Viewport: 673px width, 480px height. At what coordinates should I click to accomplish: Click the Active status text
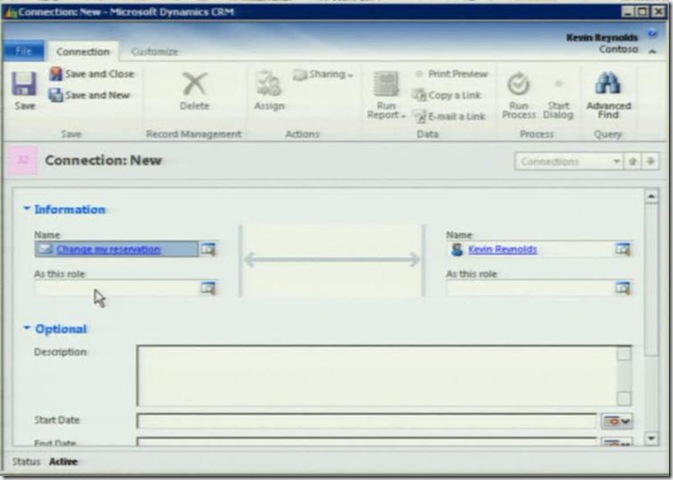63,462
